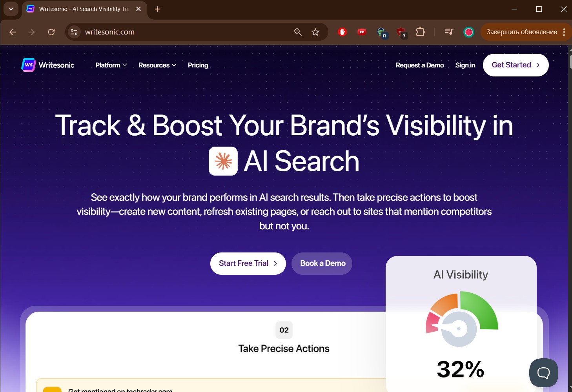The width and height of the screenshot is (572, 392).
Task: Open the red fast-forward video extension
Action: (x=362, y=32)
